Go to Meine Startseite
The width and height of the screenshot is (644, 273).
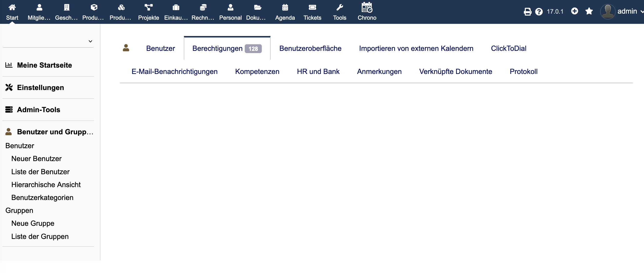tap(45, 65)
